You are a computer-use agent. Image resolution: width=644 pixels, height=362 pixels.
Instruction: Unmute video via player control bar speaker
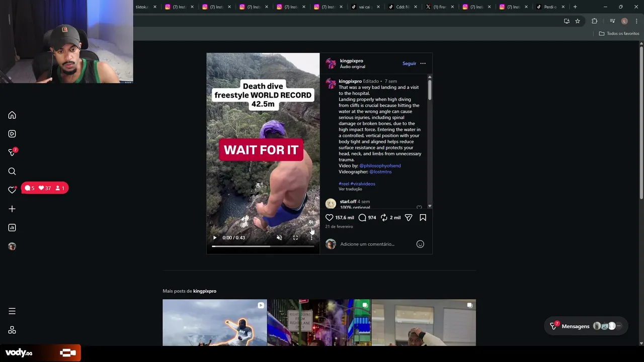[279, 238]
